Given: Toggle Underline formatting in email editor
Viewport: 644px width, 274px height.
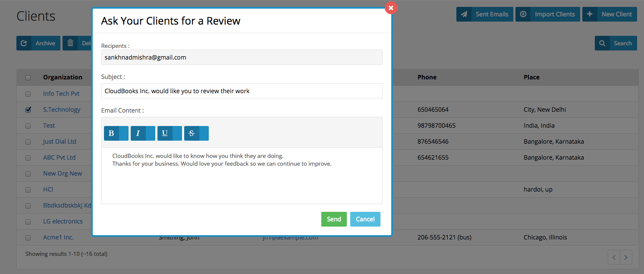Looking at the screenshot, I should pyautogui.click(x=165, y=133).
